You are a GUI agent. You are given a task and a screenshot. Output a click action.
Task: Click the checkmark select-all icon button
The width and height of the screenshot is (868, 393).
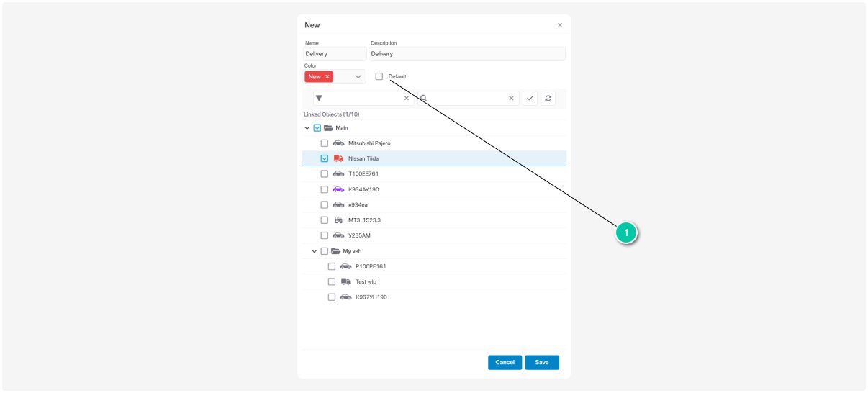(530, 99)
